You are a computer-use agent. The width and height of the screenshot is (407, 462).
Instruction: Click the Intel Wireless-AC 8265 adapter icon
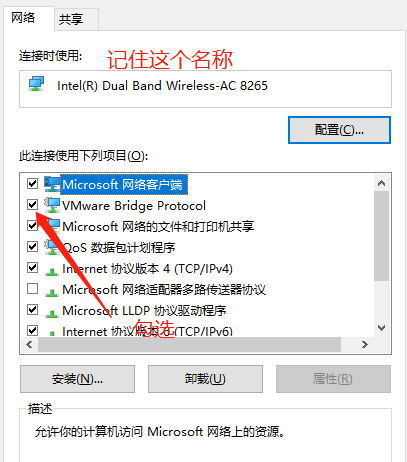36,84
